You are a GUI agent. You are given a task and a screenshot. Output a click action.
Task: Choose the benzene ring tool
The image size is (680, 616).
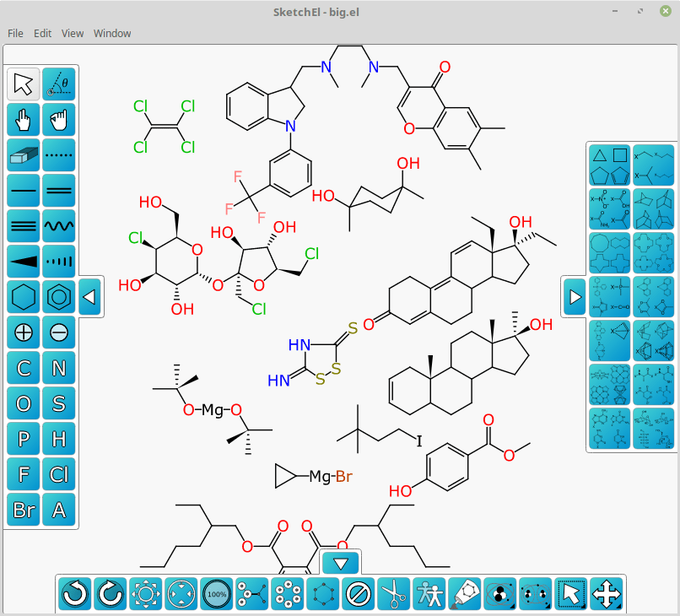click(59, 297)
